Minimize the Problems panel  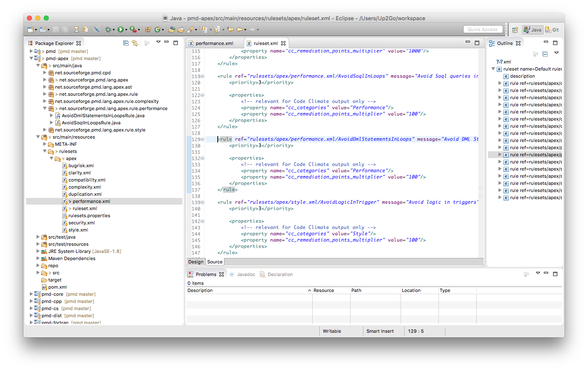coord(546,274)
